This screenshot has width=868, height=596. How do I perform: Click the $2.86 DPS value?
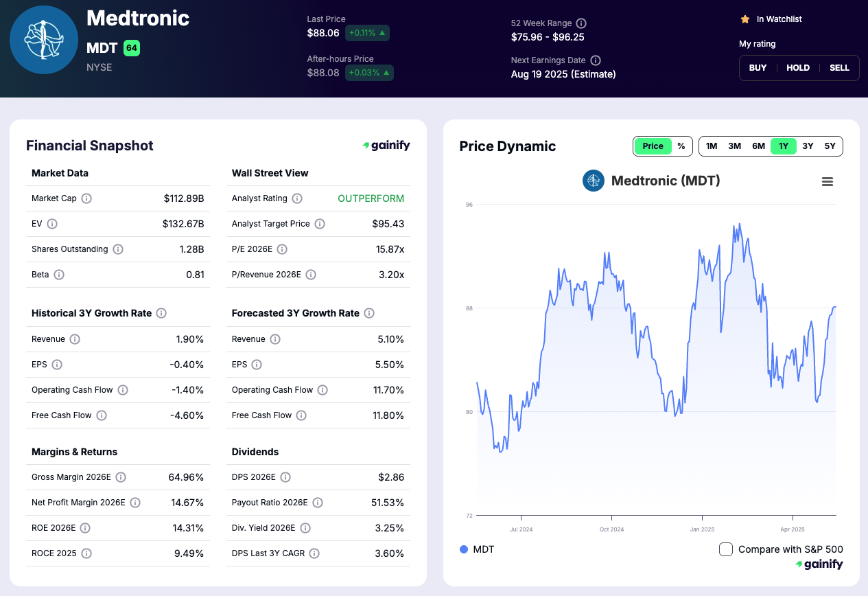pos(391,477)
